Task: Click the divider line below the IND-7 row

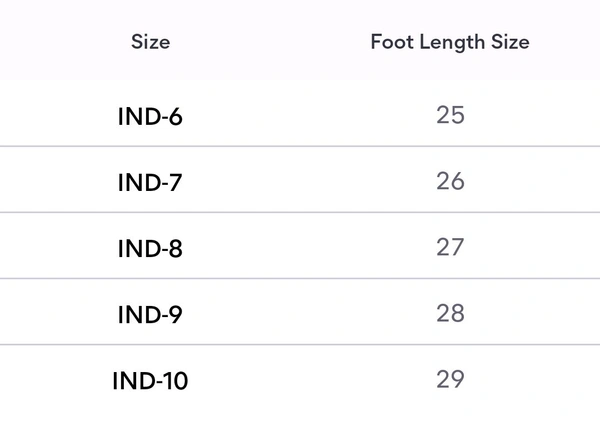Action: pos(300,212)
